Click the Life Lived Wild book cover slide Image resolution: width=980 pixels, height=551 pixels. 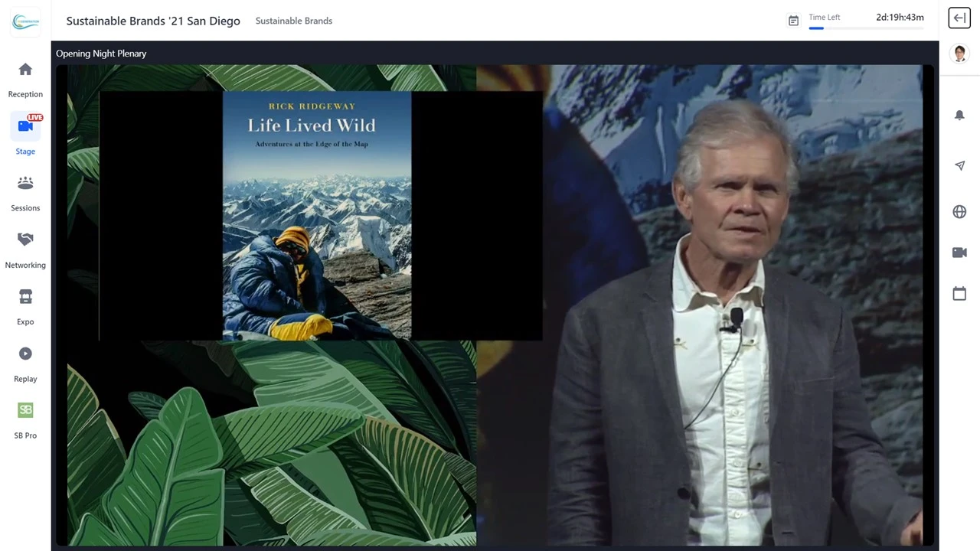pyautogui.click(x=317, y=215)
